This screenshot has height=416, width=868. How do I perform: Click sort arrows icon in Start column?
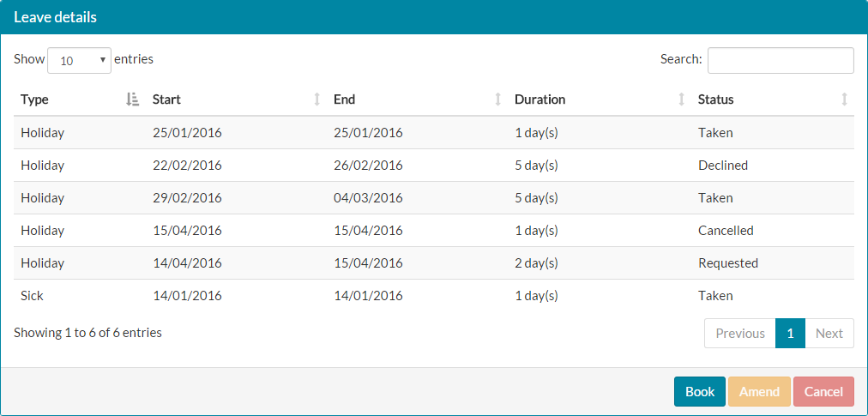point(317,99)
